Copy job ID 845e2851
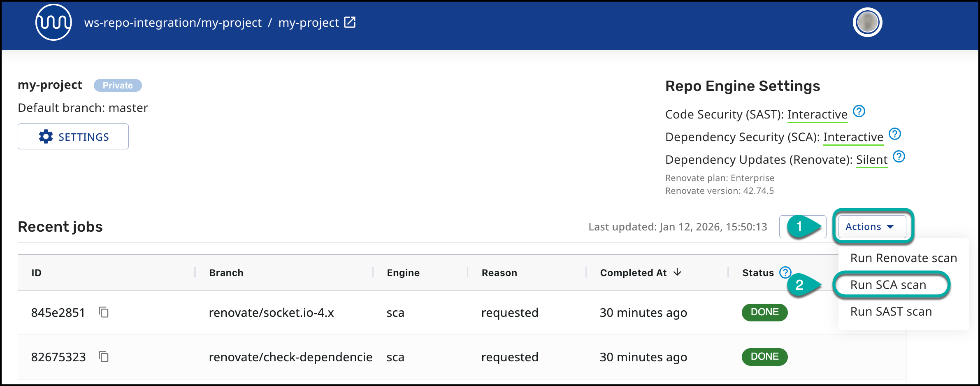 pos(104,312)
